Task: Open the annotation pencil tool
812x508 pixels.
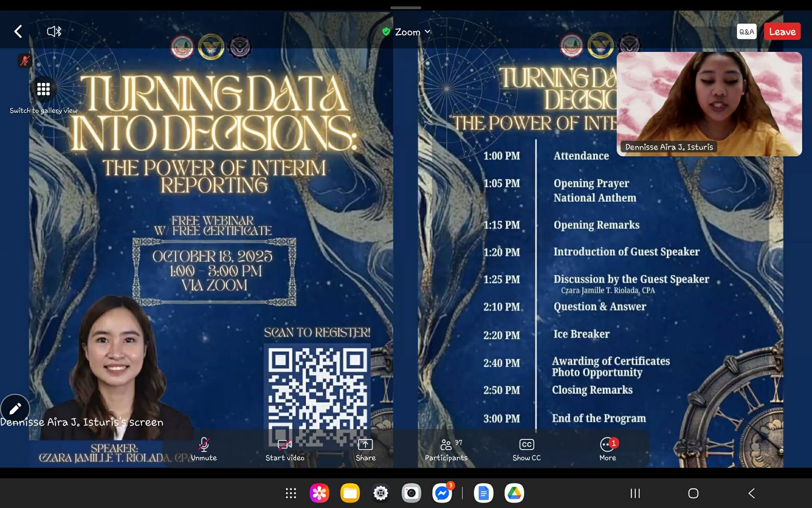Action: pos(15,408)
